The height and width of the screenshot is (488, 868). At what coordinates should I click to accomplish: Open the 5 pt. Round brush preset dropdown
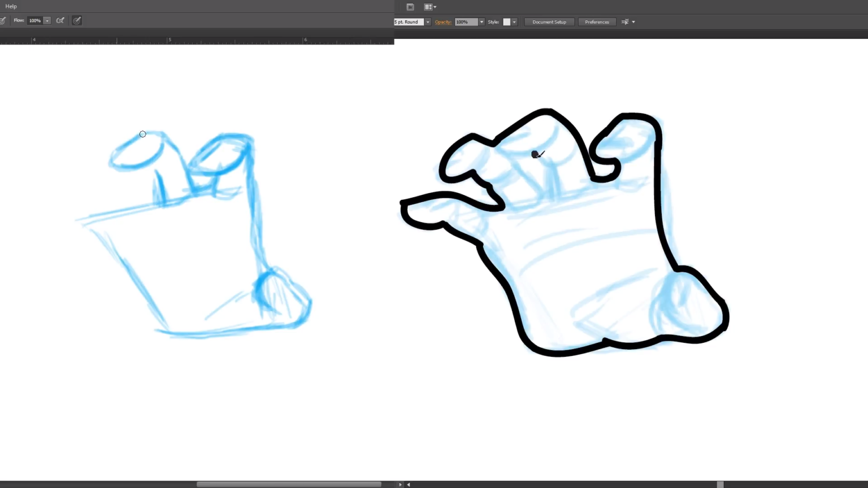click(428, 21)
